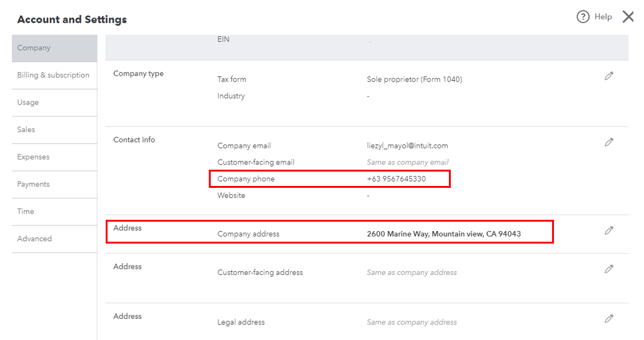Click the Help question mark icon
The width and height of the screenshot is (644, 340).
pos(583,17)
